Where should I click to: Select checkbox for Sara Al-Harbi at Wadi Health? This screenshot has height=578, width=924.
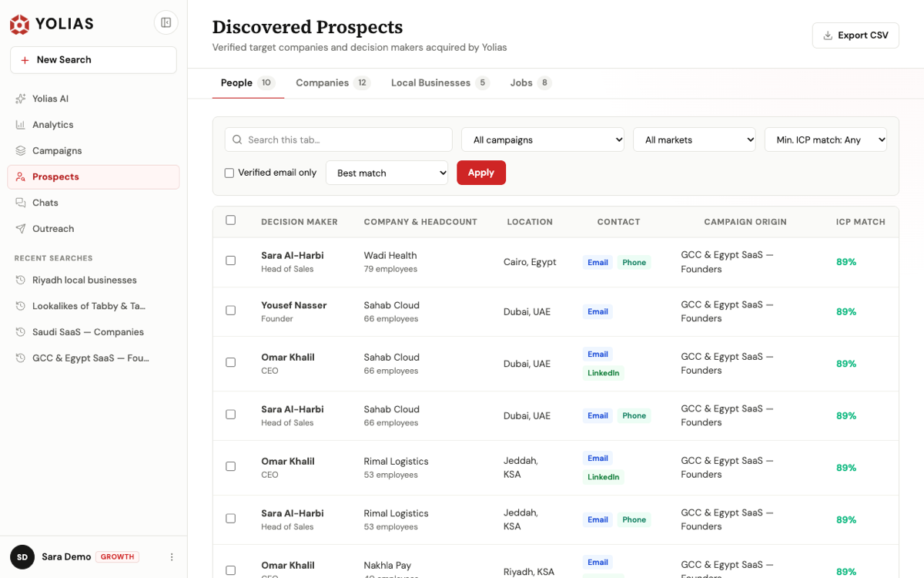pyautogui.click(x=230, y=260)
